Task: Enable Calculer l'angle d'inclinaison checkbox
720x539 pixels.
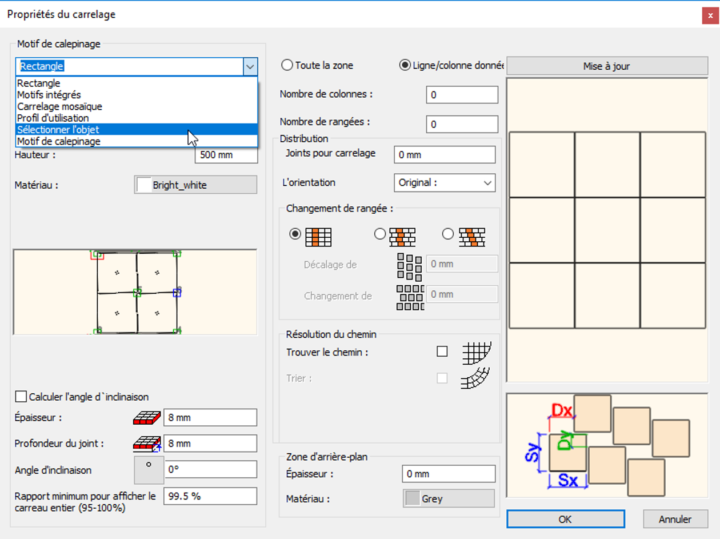Action: click(x=21, y=396)
